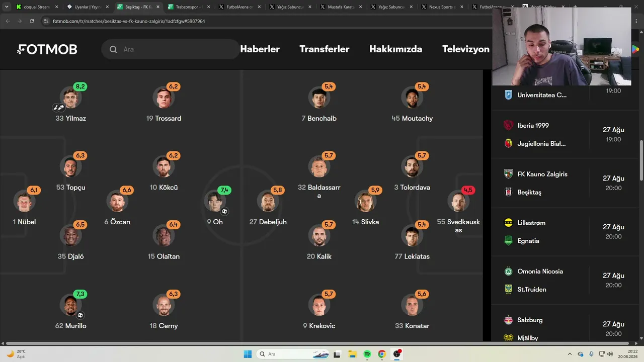This screenshot has width=644, height=362.
Task: Click the Google Chrome taskbar icon
Action: pos(382,354)
